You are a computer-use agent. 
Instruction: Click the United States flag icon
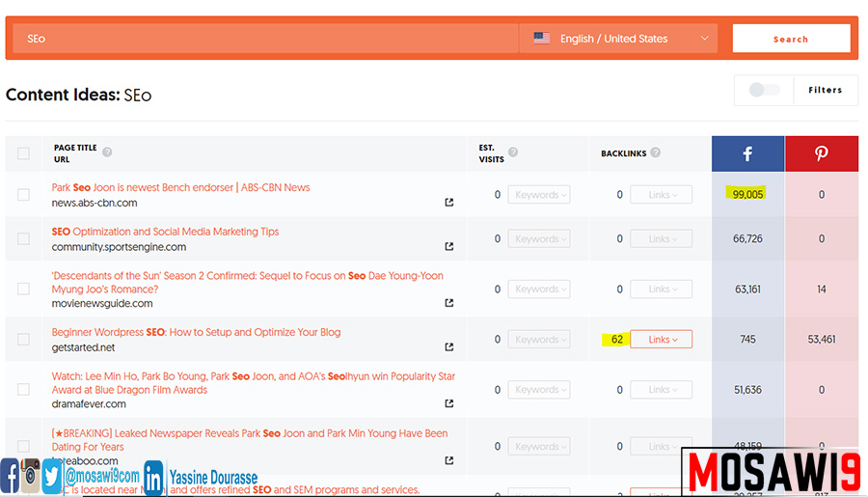(541, 39)
